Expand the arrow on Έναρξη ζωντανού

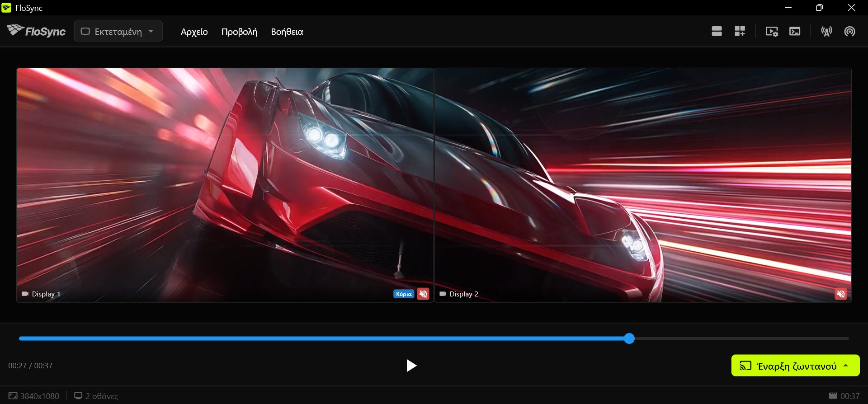point(846,366)
